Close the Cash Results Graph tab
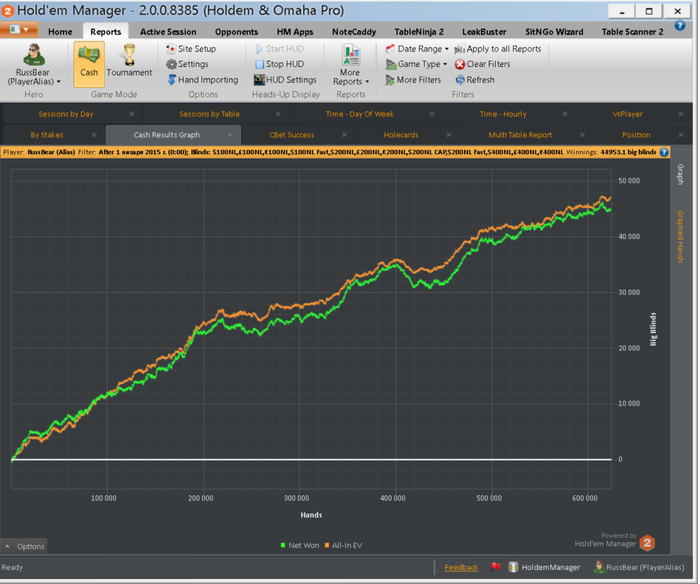This screenshot has height=584, width=700. (x=230, y=134)
